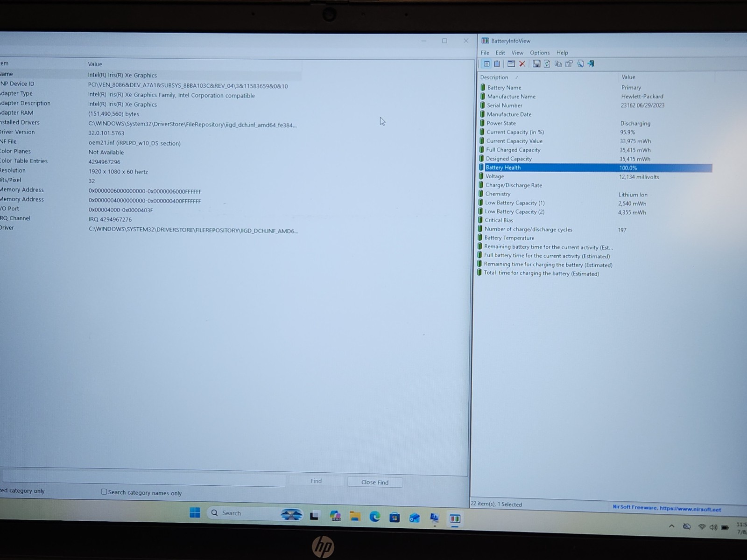747x560 pixels.
Task: Select the Voltage row
Action: tap(596, 176)
